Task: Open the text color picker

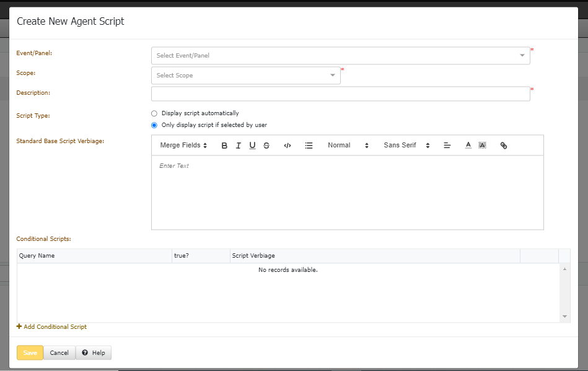Action: (468, 146)
